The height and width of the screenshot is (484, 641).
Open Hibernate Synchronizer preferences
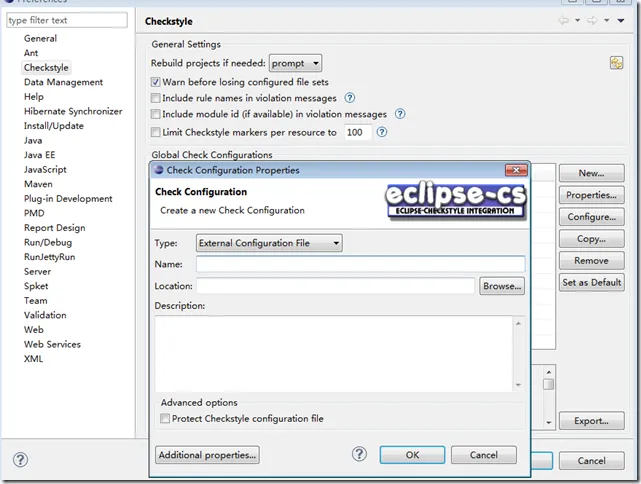pos(73,111)
